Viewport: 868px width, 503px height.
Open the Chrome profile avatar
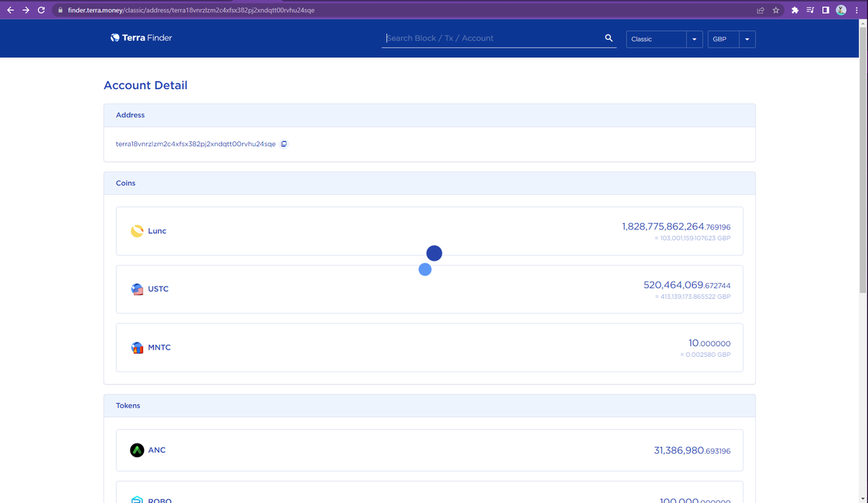pyautogui.click(x=841, y=10)
